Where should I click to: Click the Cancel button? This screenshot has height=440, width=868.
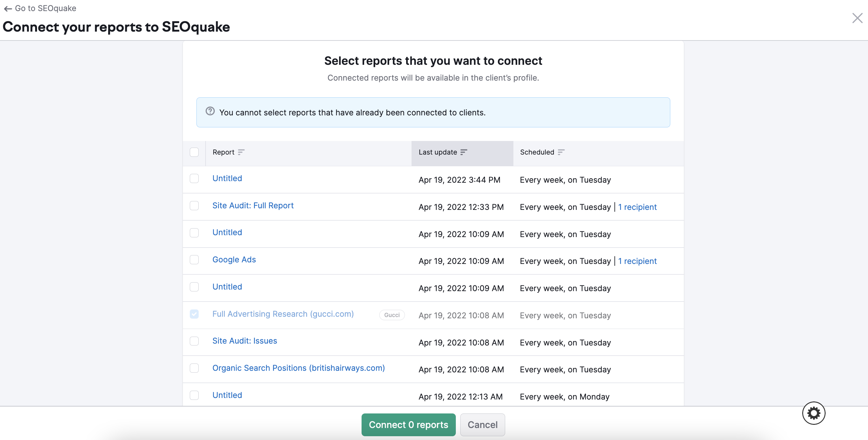click(x=481, y=424)
